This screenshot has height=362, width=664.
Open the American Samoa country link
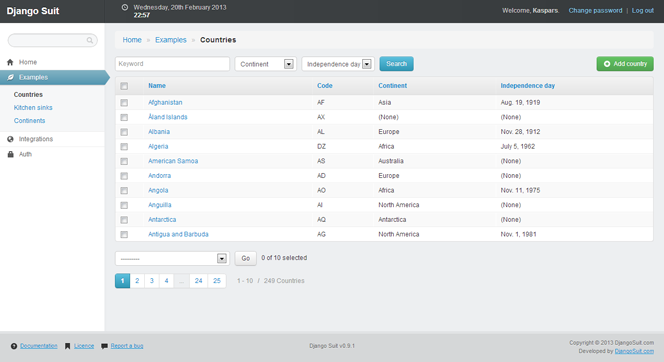173,161
